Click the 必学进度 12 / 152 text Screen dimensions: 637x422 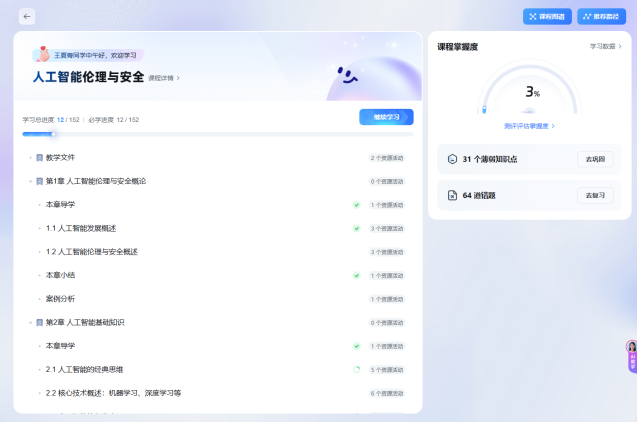114,120
